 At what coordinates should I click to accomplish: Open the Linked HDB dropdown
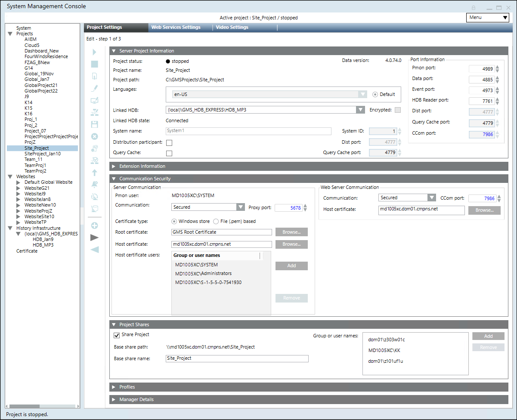[x=360, y=110]
